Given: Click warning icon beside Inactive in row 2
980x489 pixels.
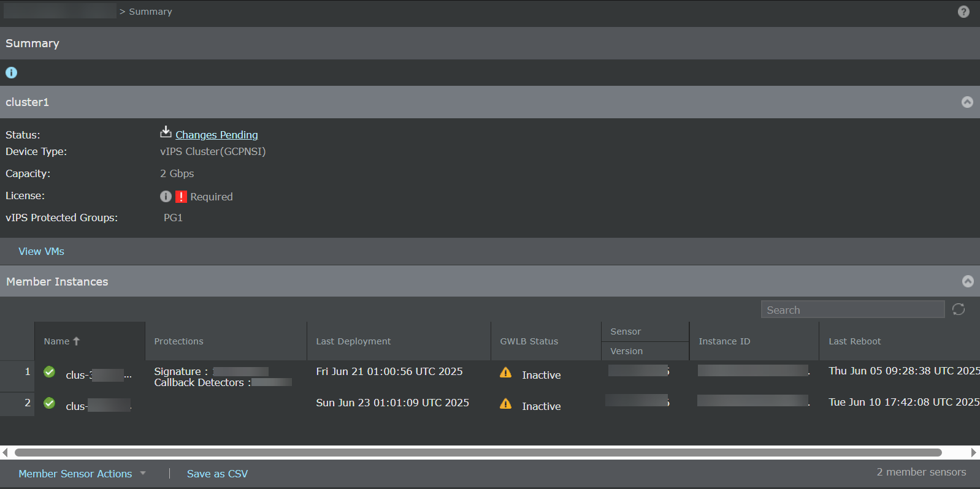Looking at the screenshot, I should point(505,404).
